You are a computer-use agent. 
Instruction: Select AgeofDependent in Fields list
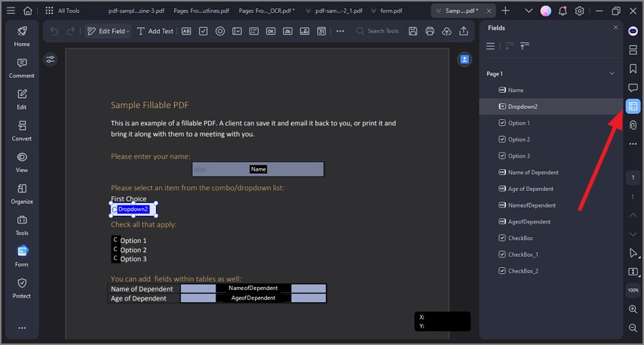click(x=551, y=222)
